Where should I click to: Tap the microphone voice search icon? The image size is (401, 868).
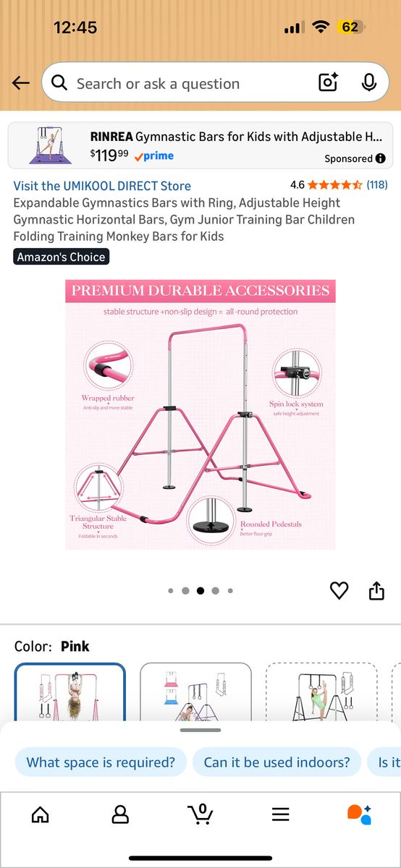point(369,83)
